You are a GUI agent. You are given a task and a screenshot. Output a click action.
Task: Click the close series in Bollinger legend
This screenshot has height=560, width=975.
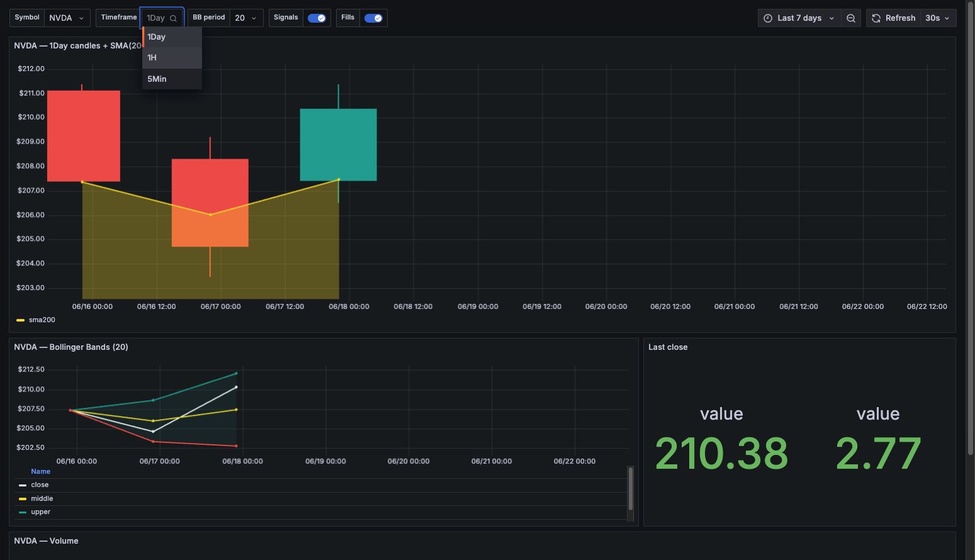pos(40,485)
